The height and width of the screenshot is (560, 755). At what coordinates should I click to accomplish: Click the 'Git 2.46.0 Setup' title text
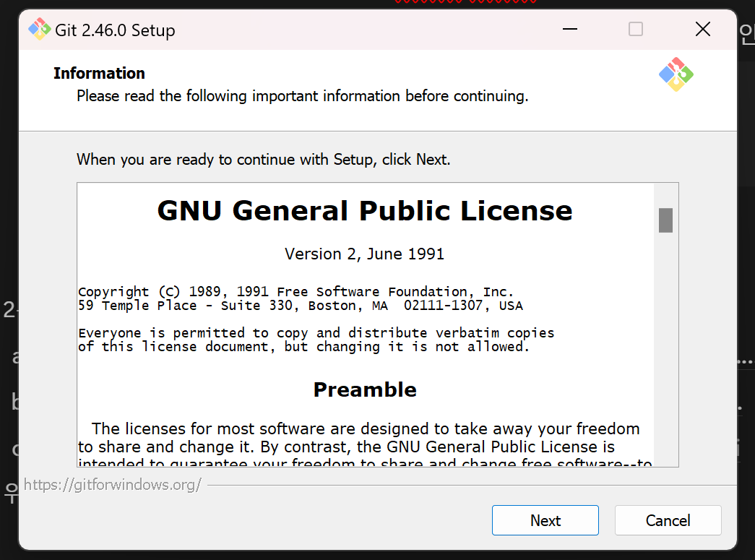point(115,30)
